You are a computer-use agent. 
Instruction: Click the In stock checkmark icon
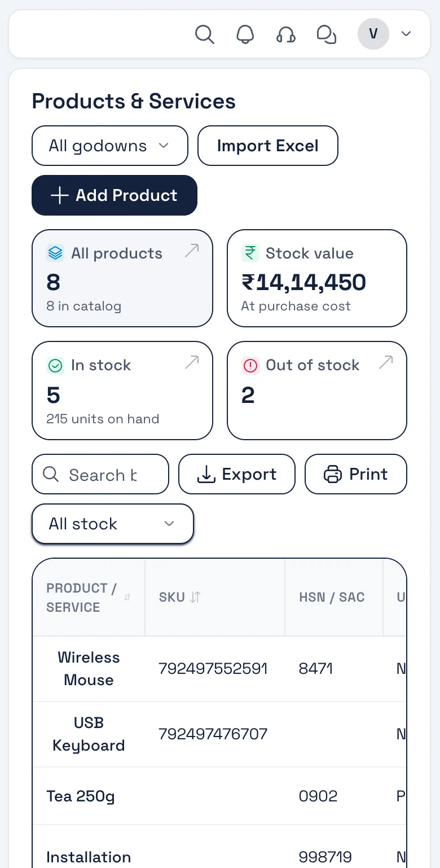click(55, 366)
